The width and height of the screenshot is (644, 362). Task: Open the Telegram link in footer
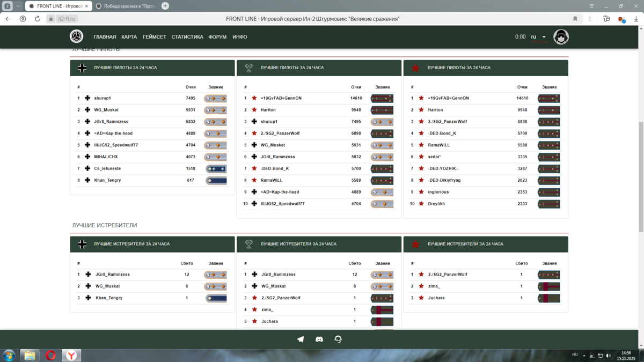pos(301,339)
